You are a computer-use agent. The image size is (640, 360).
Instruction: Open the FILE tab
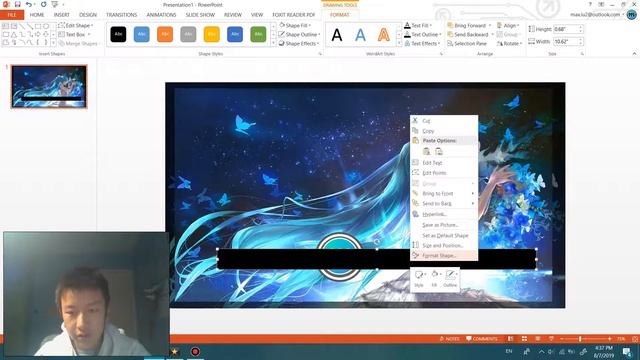[x=12, y=15]
